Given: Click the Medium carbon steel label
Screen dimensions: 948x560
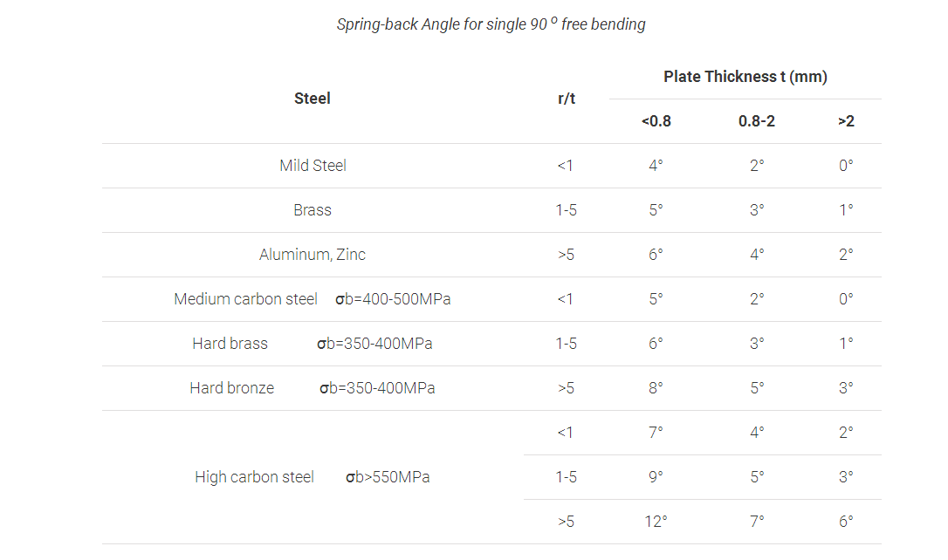Looking at the screenshot, I should click(245, 299).
